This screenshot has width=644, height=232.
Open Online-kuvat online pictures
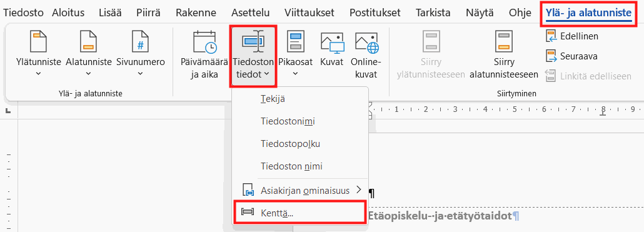pyautogui.click(x=366, y=43)
